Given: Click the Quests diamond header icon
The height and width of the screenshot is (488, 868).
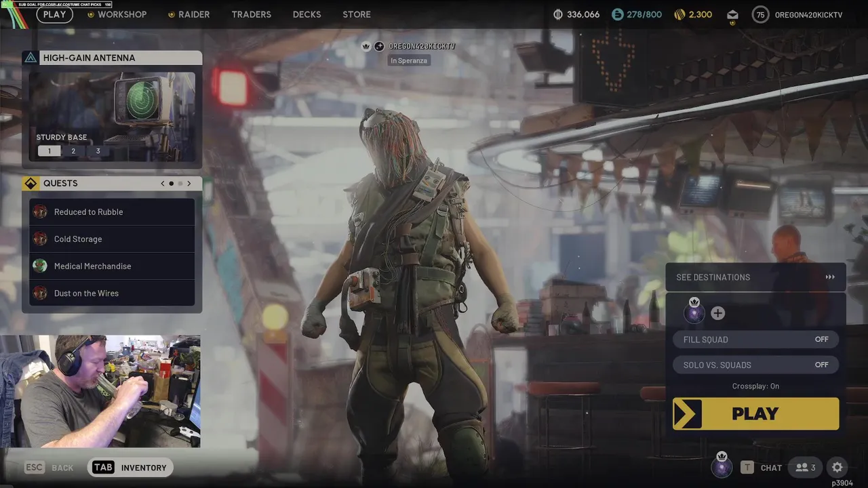Looking at the screenshot, I should [31, 184].
